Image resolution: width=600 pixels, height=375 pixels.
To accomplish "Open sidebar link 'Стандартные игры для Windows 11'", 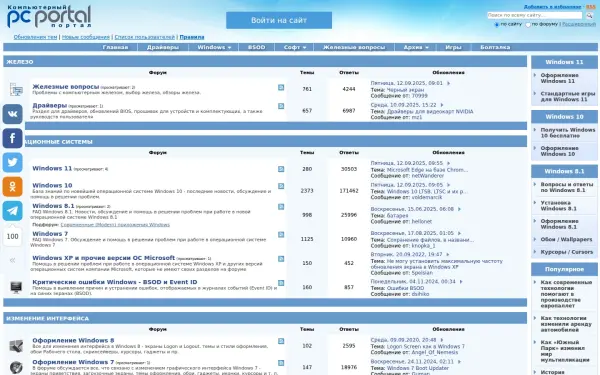I will [567, 96].
